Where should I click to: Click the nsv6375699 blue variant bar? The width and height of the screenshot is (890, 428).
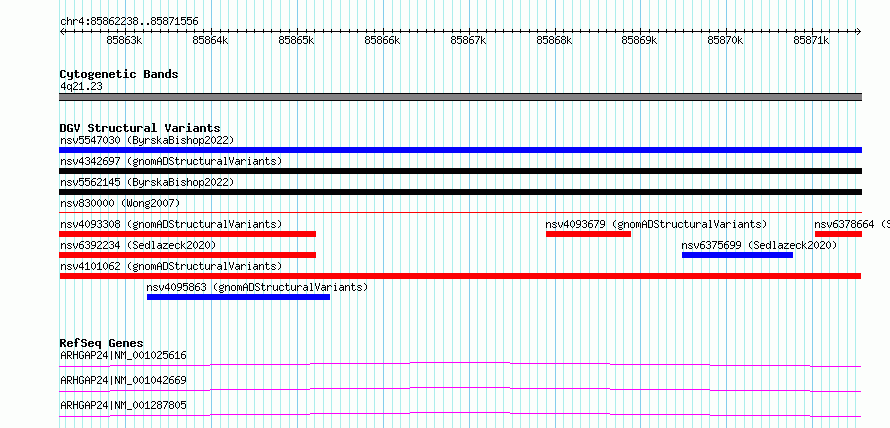(737, 255)
